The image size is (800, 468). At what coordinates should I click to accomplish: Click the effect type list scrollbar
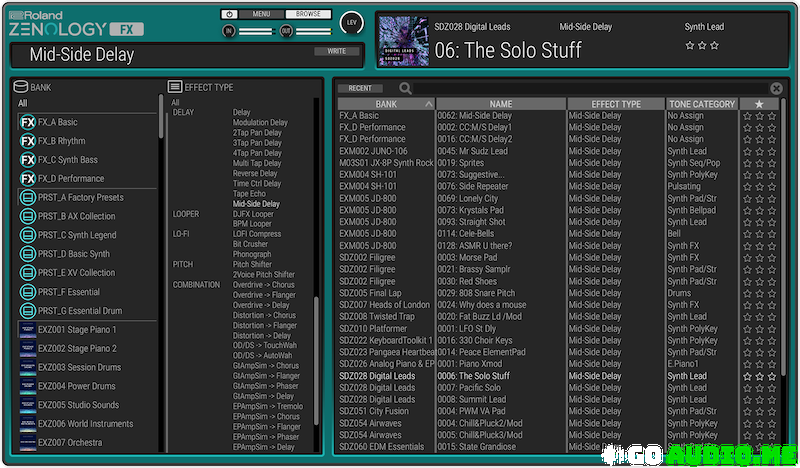pyautogui.click(x=316, y=360)
